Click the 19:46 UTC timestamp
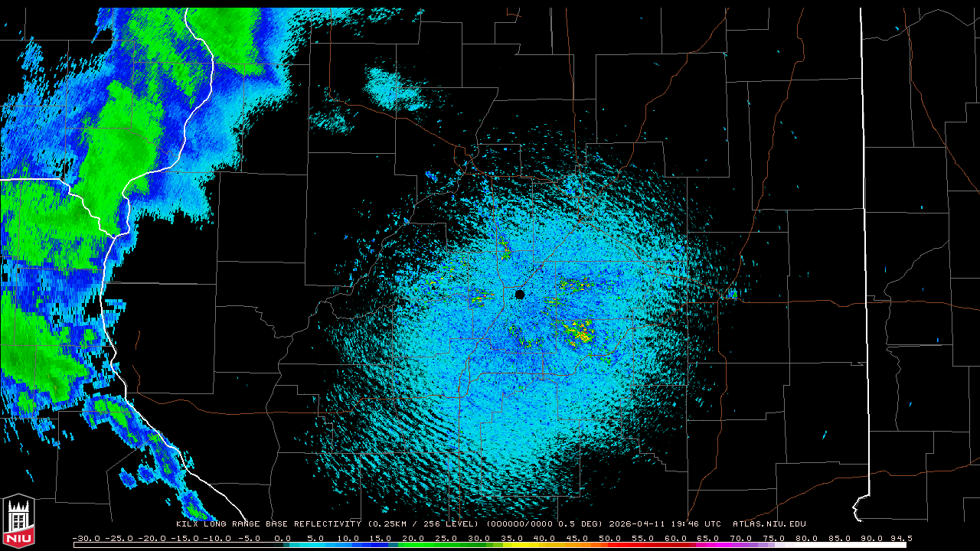The width and height of the screenshot is (980, 551). coord(696,524)
